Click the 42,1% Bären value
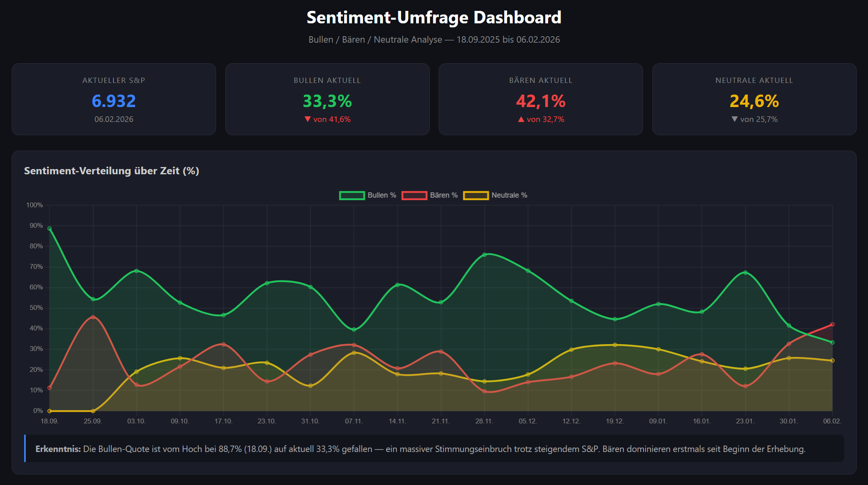The width and height of the screenshot is (868, 485). click(x=540, y=101)
